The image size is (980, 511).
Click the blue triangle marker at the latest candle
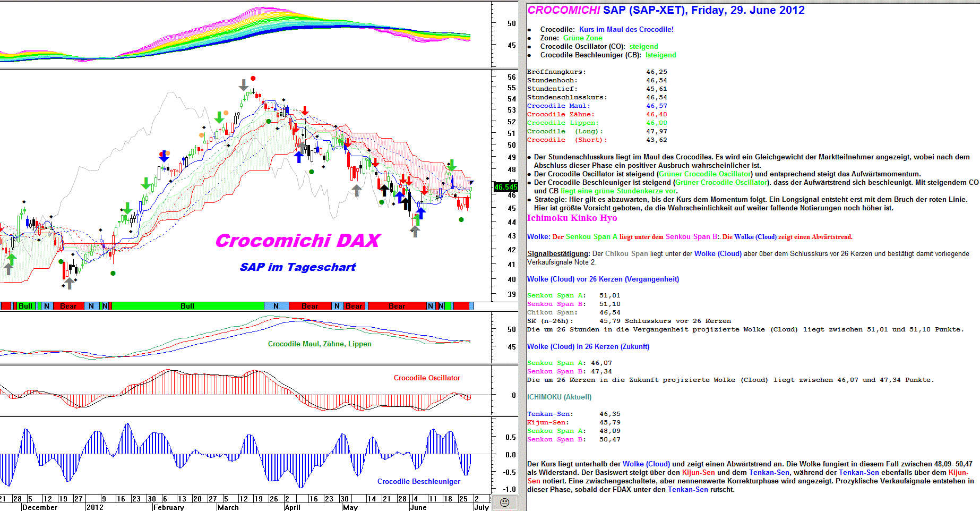pos(471,183)
